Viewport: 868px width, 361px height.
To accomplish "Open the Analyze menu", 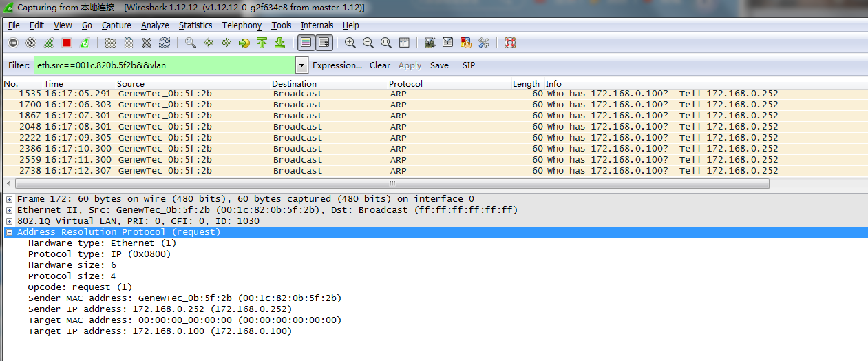I will point(155,25).
